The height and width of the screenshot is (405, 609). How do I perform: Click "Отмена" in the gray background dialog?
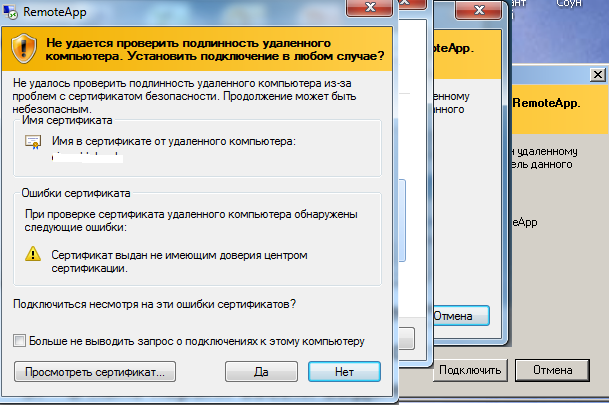(552, 370)
